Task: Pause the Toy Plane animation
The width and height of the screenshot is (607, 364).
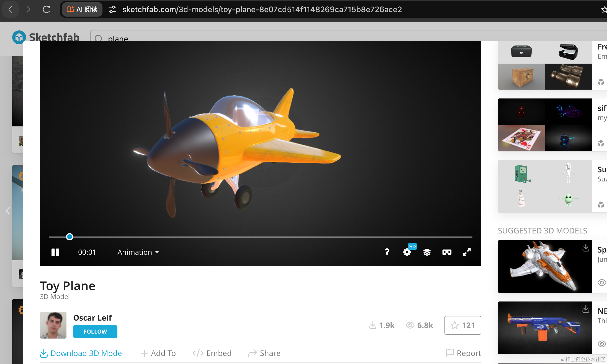Action: tap(55, 252)
